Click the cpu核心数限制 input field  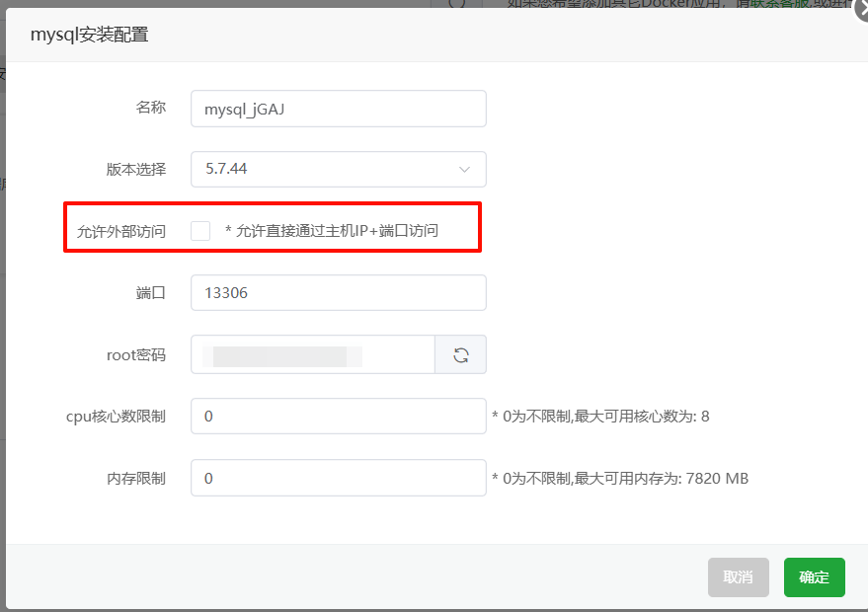pos(338,416)
